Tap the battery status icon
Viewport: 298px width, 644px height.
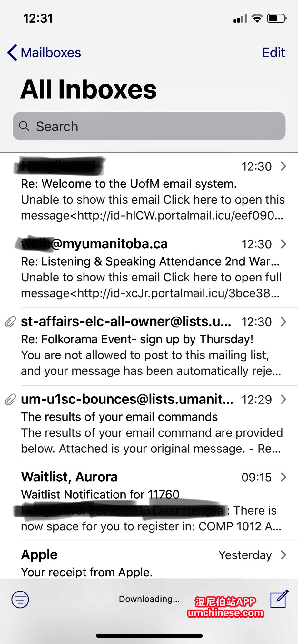click(x=277, y=18)
